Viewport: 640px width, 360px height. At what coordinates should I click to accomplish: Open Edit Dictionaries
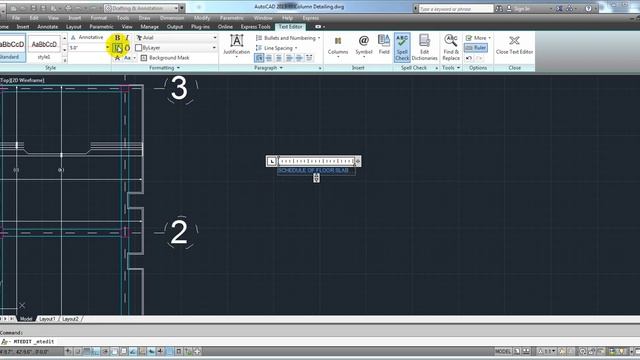(x=424, y=47)
